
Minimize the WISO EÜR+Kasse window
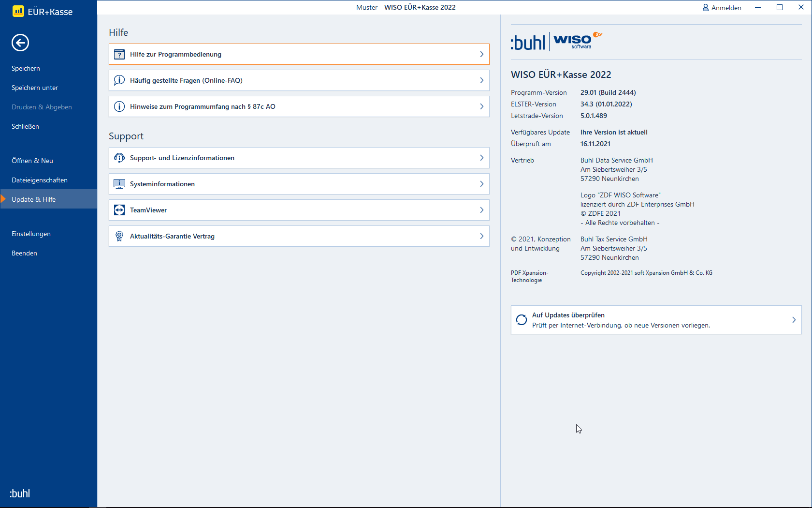point(758,7)
